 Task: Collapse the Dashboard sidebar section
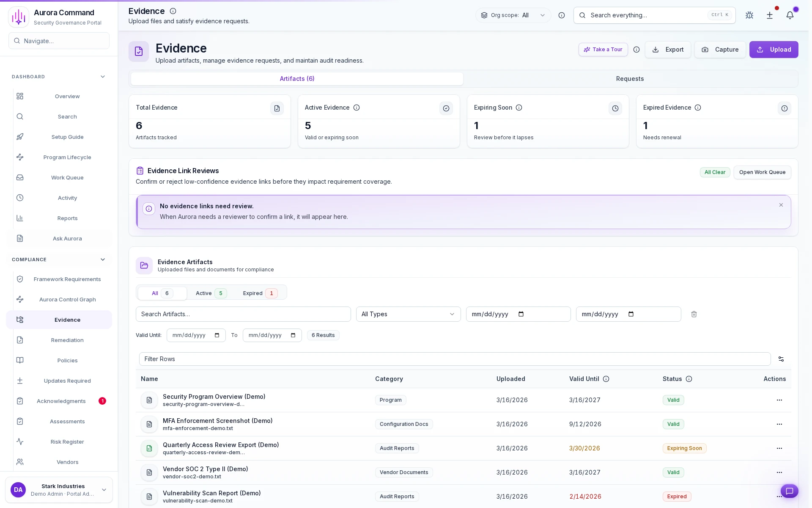point(102,77)
